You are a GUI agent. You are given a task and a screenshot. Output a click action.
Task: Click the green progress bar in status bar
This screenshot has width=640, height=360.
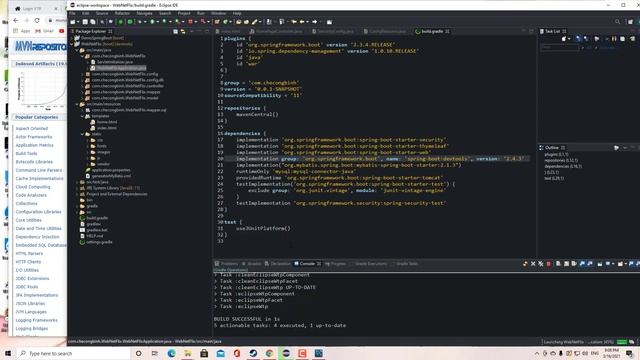coord(622,342)
